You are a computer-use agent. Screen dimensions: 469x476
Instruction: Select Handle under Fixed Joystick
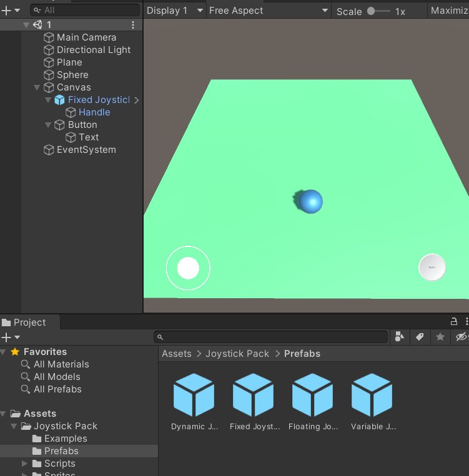94,112
